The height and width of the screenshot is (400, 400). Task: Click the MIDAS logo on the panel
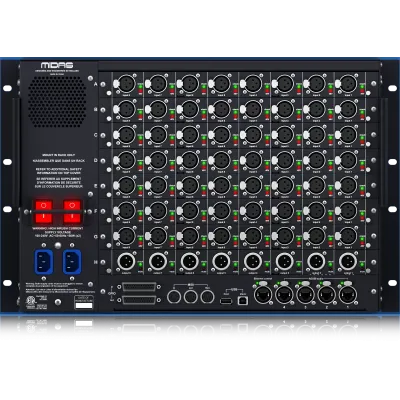click(57, 65)
